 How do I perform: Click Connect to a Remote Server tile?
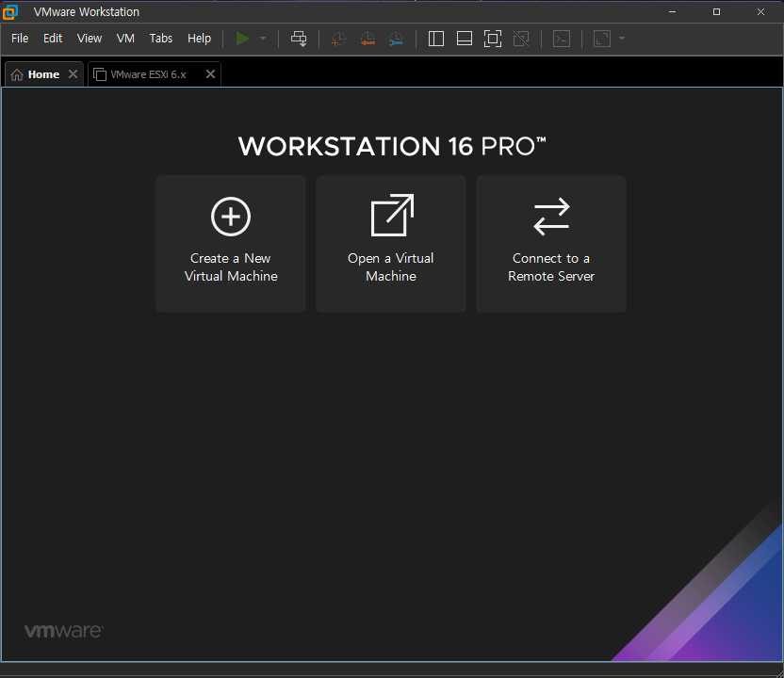click(551, 244)
